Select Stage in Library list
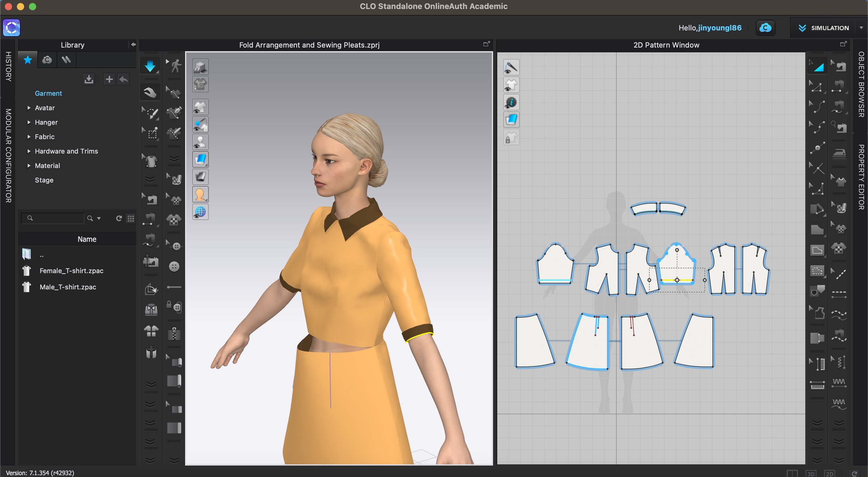The height and width of the screenshot is (477, 868). pos(44,180)
